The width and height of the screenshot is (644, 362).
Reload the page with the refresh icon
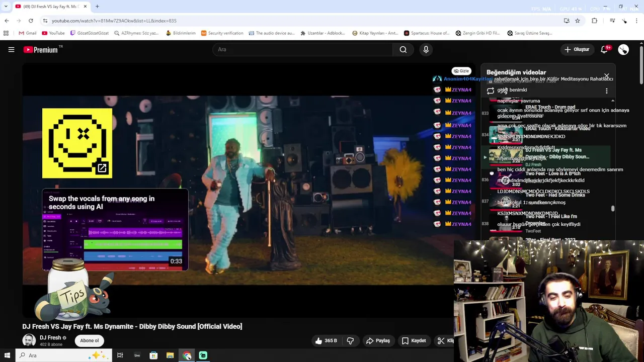(x=31, y=21)
